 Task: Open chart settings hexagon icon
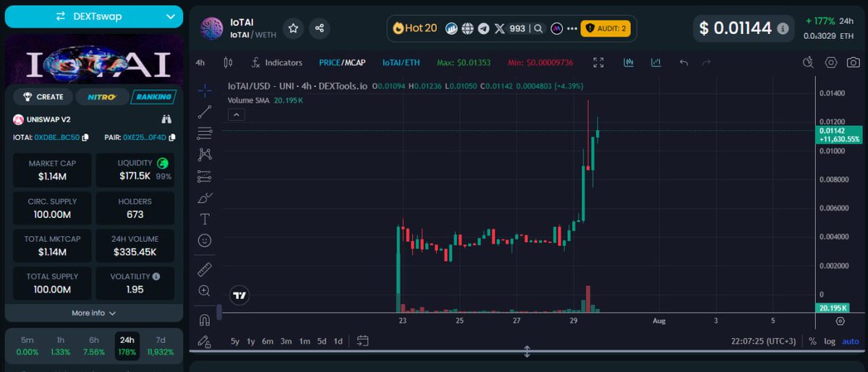click(831, 62)
